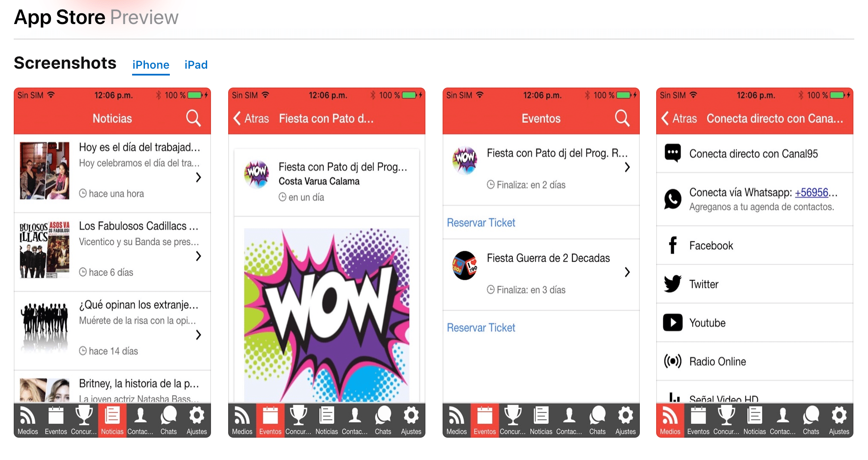868x460 pixels.
Task: Go back with Atras in Fiesta screen
Action: tap(251, 118)
